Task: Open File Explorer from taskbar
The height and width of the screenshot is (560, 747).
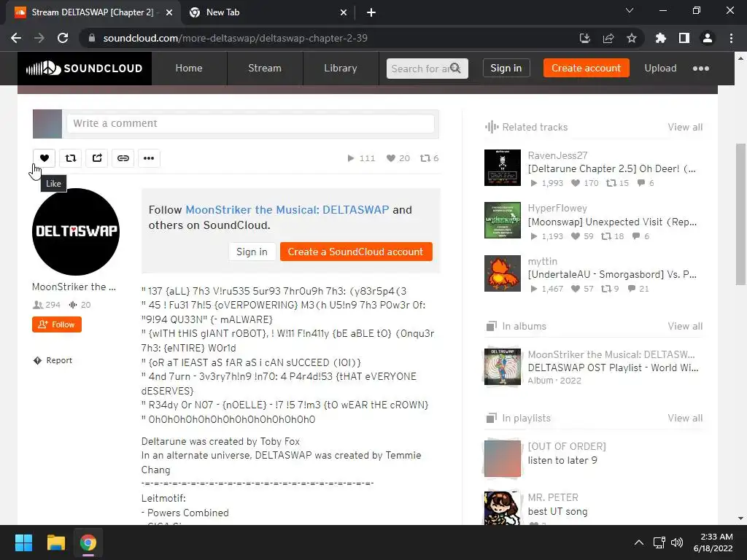Action: coord(55,542)
